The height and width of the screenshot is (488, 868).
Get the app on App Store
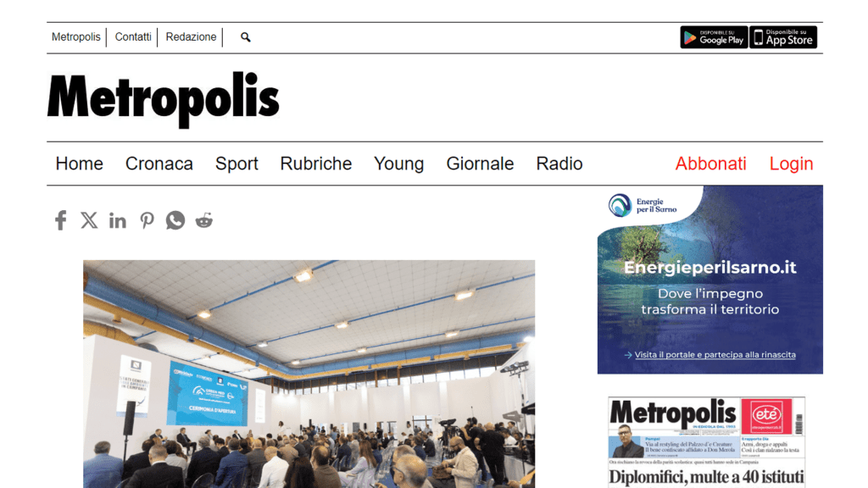tap(783, 37)
